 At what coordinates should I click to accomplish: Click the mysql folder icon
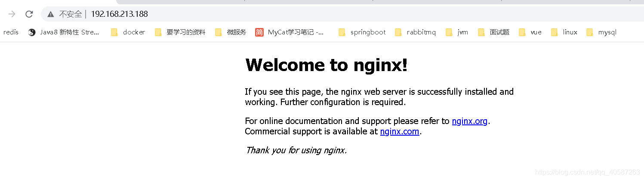coord(590,32)
